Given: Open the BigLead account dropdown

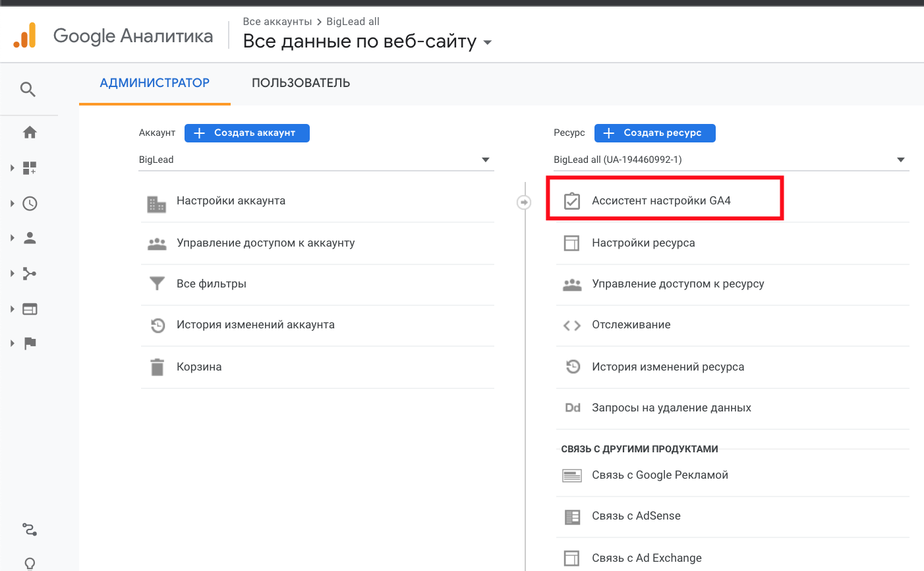Looking at the screenshot, I should (316, 160).
